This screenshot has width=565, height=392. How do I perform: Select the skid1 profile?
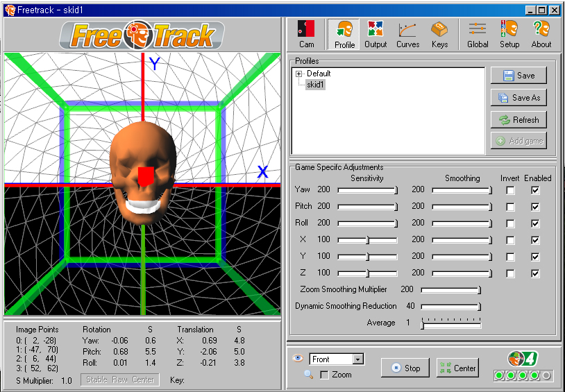(x=315, y=84)
